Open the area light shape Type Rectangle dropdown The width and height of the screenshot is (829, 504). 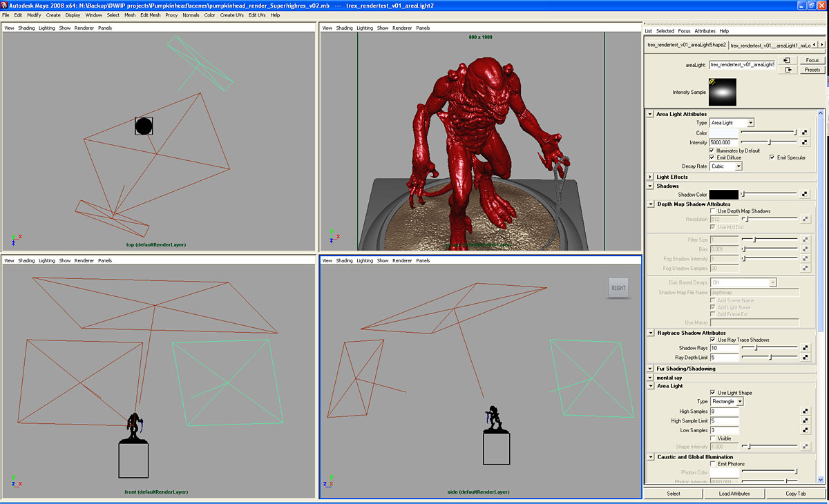[727, 402]
